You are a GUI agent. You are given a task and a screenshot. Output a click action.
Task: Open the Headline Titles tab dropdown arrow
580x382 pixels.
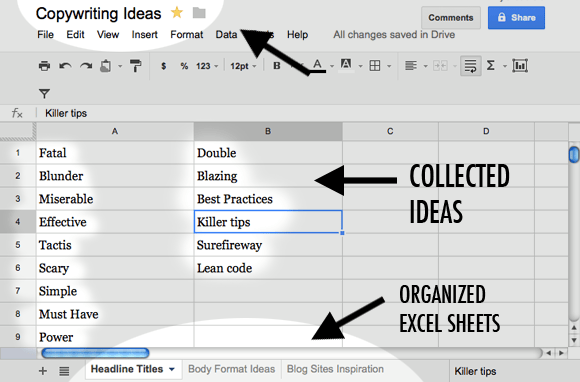(x=172, y=369)
